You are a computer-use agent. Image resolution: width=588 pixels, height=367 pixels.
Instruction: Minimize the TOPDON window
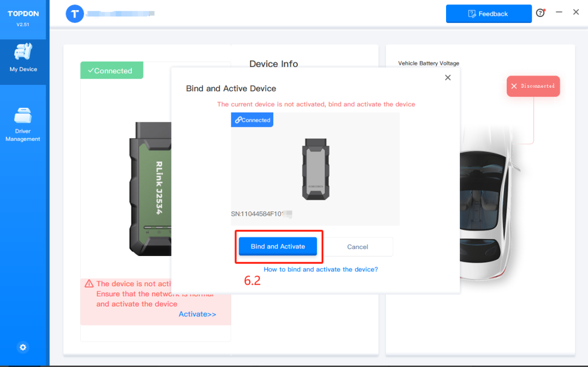[559, 12]
